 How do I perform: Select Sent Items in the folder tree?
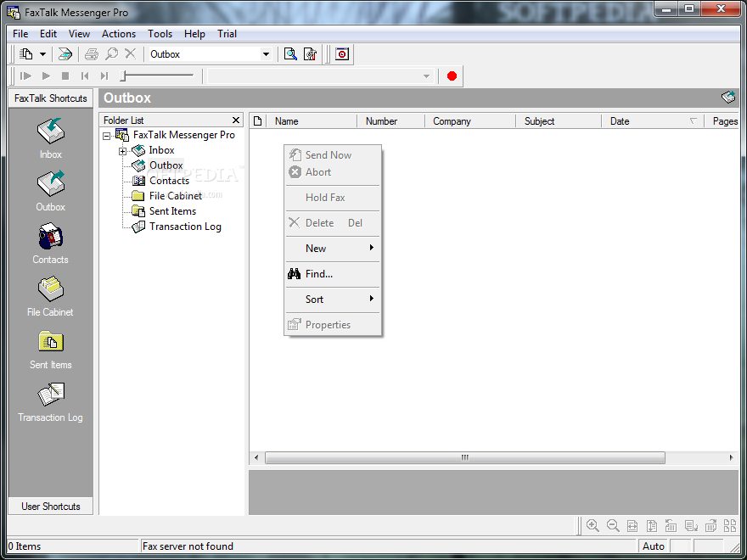[x=172, y=211]
